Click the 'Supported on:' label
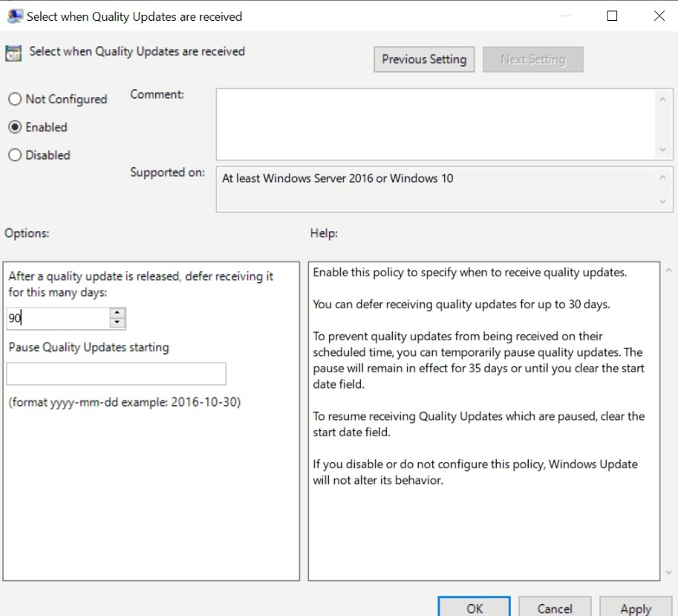 167,172
